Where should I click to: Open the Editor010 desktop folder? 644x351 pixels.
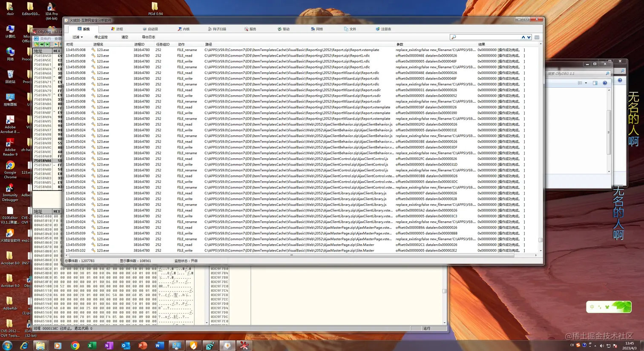pos(31,9)
